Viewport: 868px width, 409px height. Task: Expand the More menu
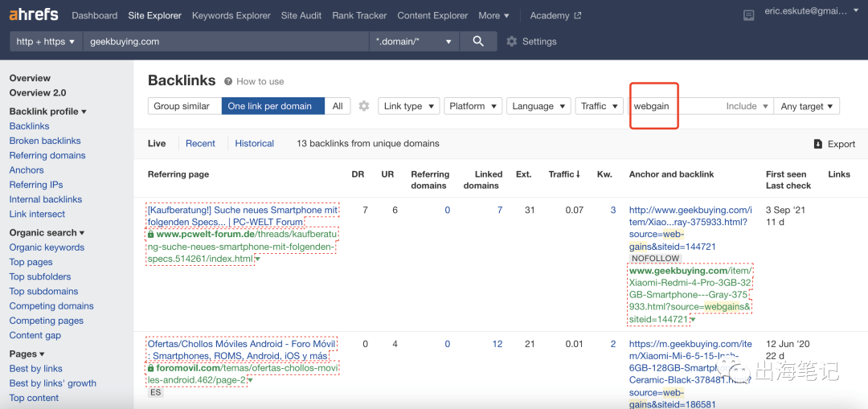[493, 15]
